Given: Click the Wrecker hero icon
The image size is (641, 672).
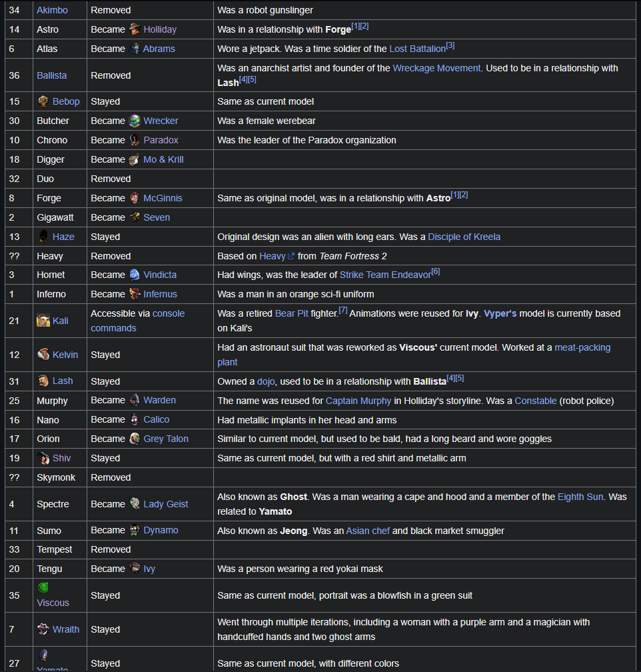Looking at the screenshot, I should tap(135, 121).
